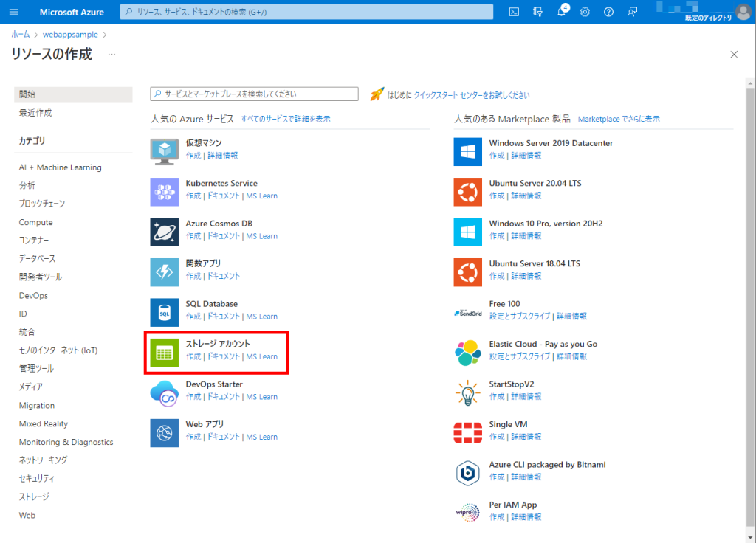
Task: Click the Elastic Cloud - Pay as you Go title
Action: pos(543,344)
